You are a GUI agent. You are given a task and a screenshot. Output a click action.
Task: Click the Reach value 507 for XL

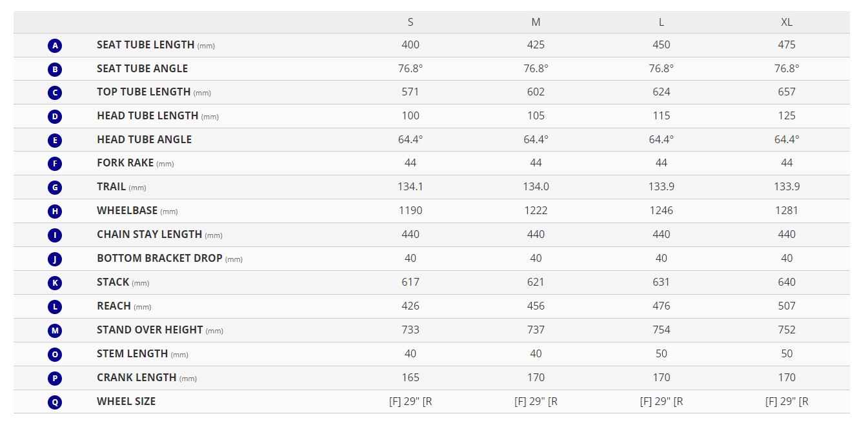pyautogui.click(x=787, y=306)
